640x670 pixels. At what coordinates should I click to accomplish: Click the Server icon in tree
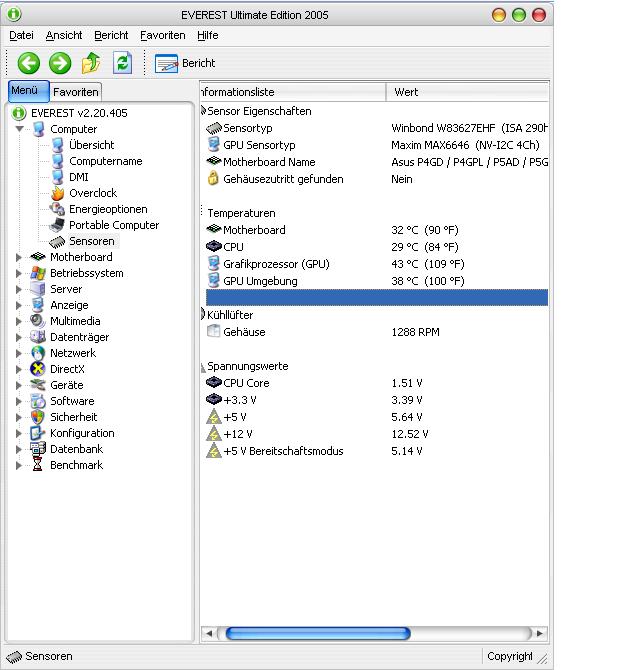point(38,289)
